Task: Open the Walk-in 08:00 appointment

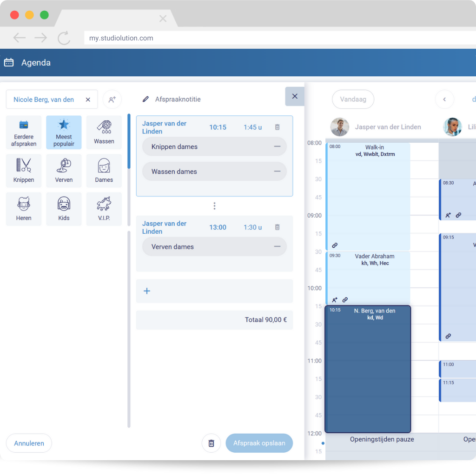Action: pos(368,196)
